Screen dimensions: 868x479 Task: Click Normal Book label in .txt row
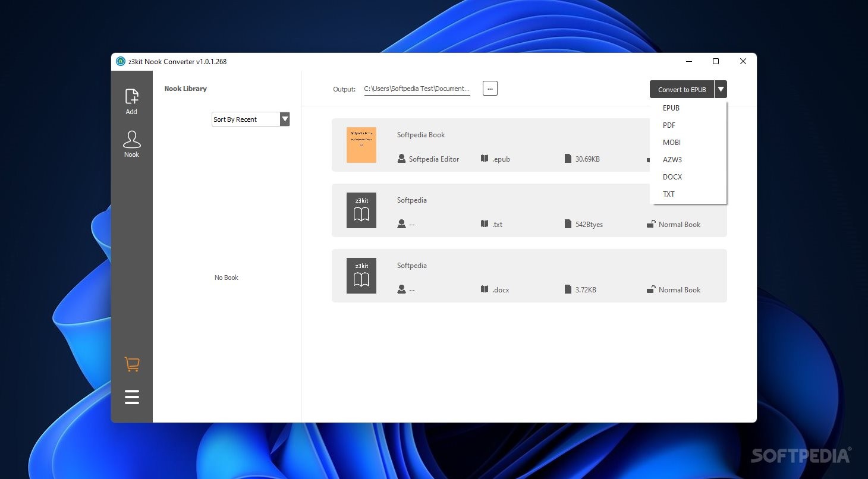(680, 225)
